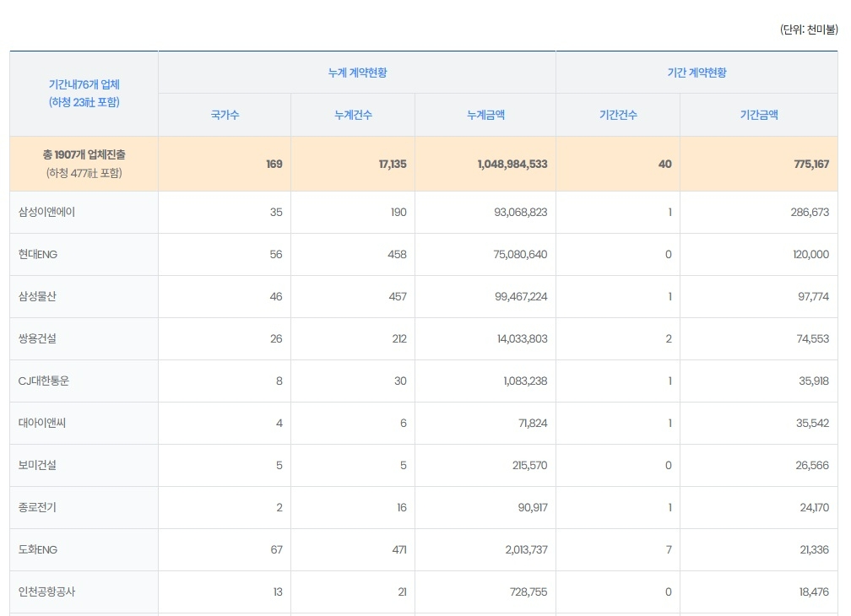
Task: Select the 종로전기 company name
Action: pyautogui.click(x=38, y=508)
